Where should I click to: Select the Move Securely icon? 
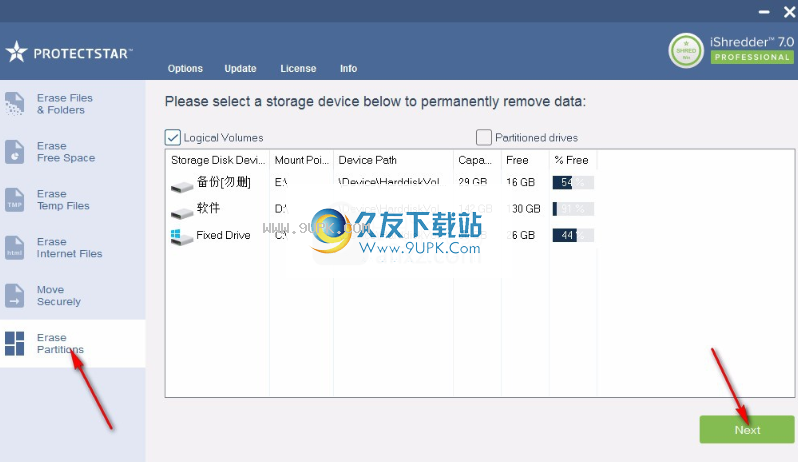(14, 296)
